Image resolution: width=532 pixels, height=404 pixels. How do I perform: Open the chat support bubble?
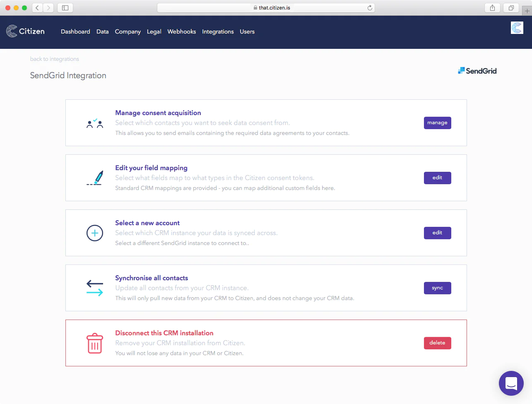pos(511,383)
